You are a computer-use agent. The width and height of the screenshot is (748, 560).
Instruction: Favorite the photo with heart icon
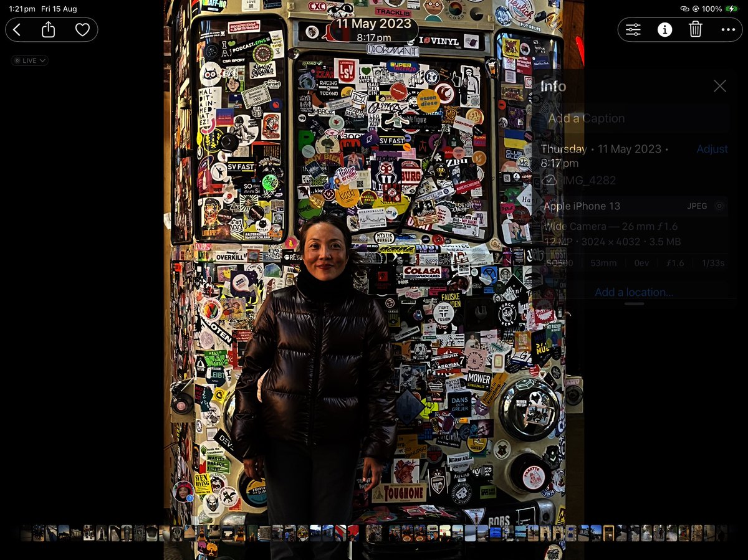pyautogui.click(x=82, y=30)
